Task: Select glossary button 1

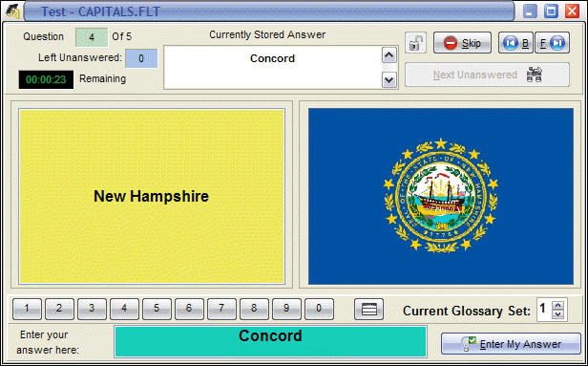Action: [x=27, y=310]
